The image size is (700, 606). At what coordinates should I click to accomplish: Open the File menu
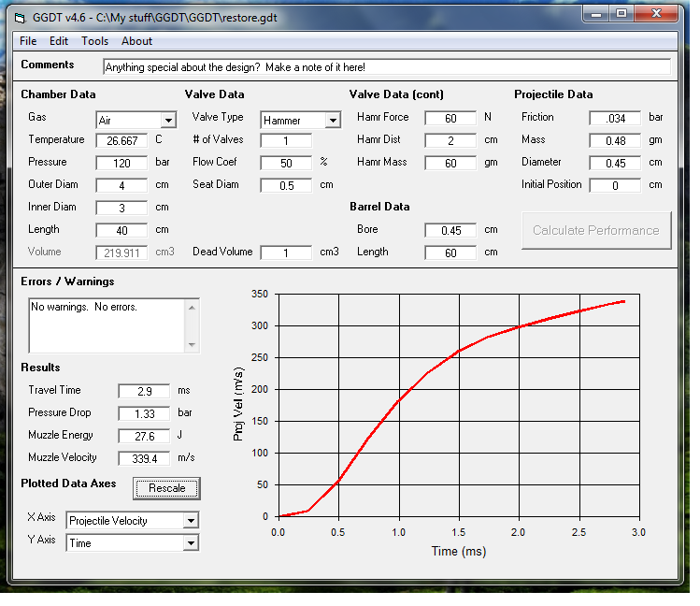(x=28, y=41)
